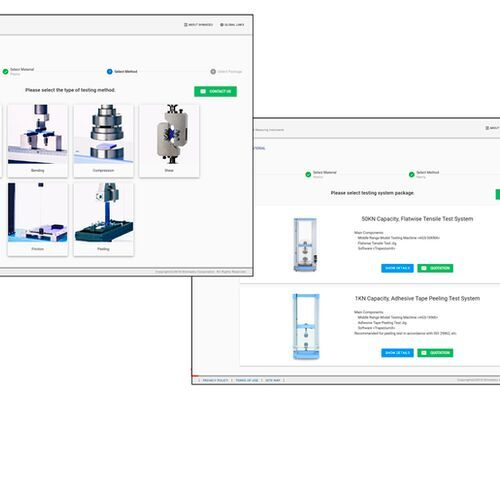Open the Terms of Use footer link
The height and width of the screenshot is (500, 500).
(247, 380)
